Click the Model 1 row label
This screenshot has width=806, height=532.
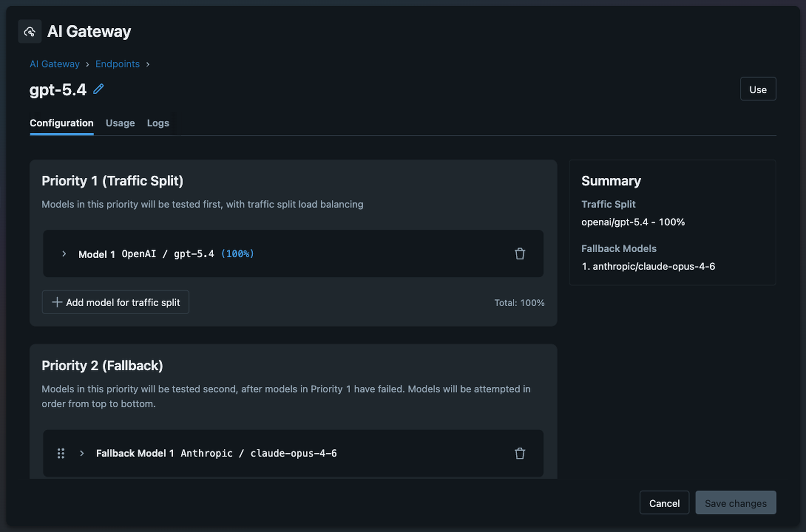tap(96, 254)
